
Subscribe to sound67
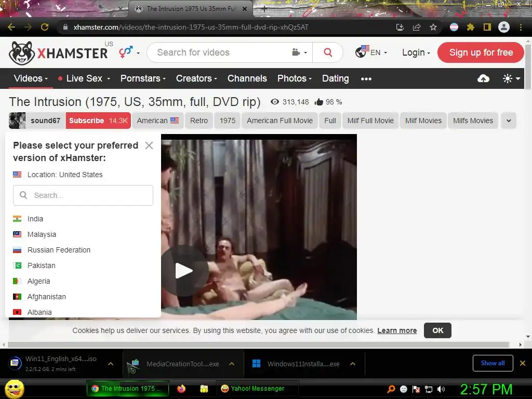click(98, 121)
